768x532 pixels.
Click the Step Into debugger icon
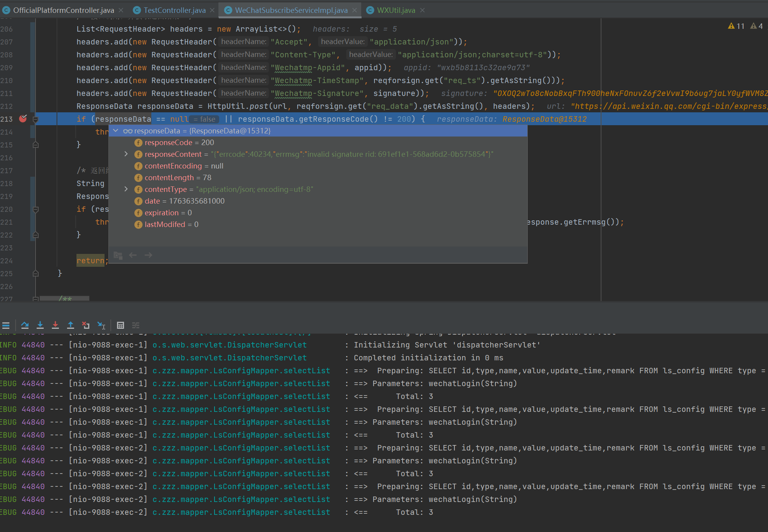[40, 325]
